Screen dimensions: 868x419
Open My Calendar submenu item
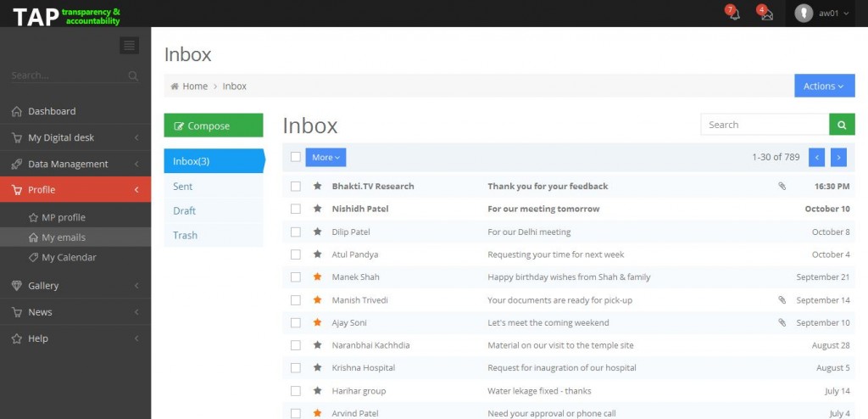(75, 257)
